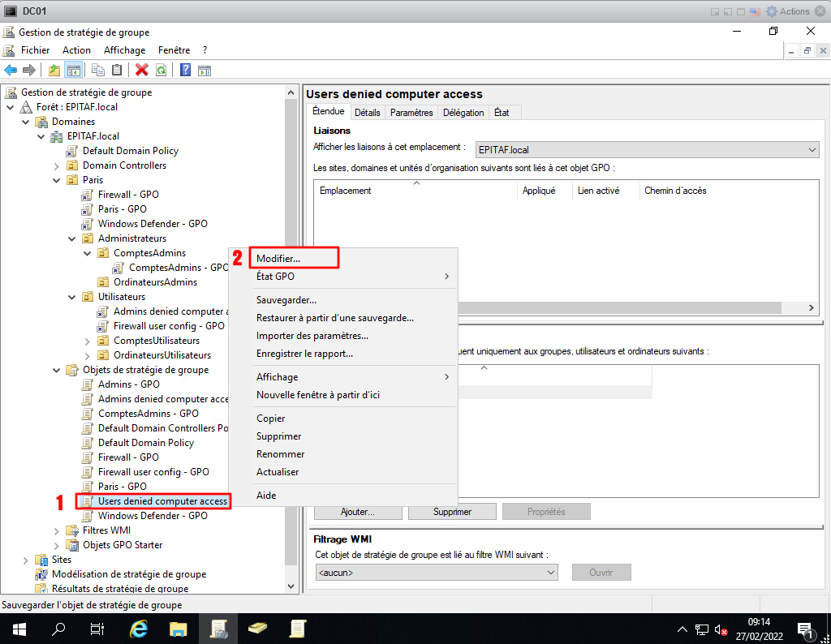
Task: Open the WMI filter <aucun> dropdown
Action: (x=437, y=573)
